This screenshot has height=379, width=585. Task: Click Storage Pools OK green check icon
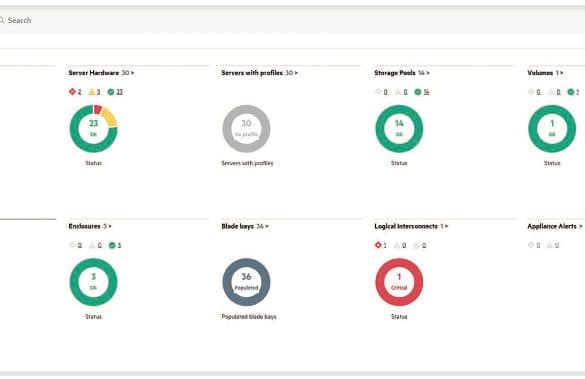pyautogui.click(x=418, y=92)
